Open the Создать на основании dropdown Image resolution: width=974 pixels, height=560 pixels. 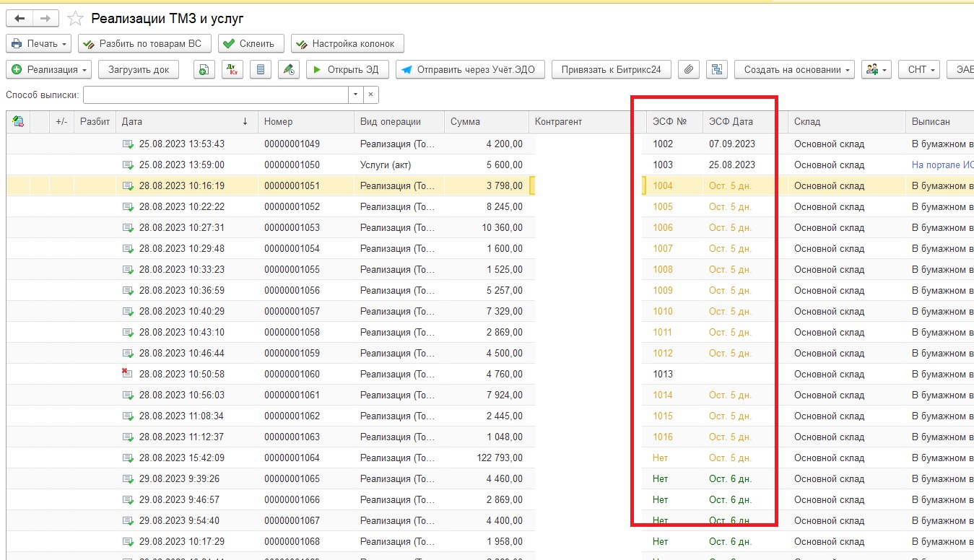794,69
